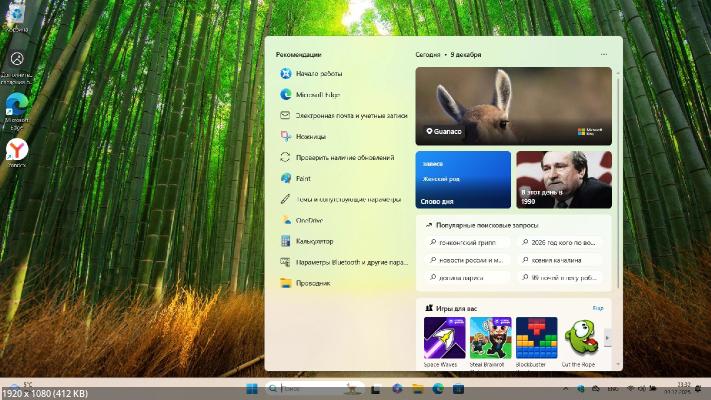The width and height of the screenshot is (711, 400).
Task: Launch Paint from the recommended apps
Action: click(x=302, y=178)
